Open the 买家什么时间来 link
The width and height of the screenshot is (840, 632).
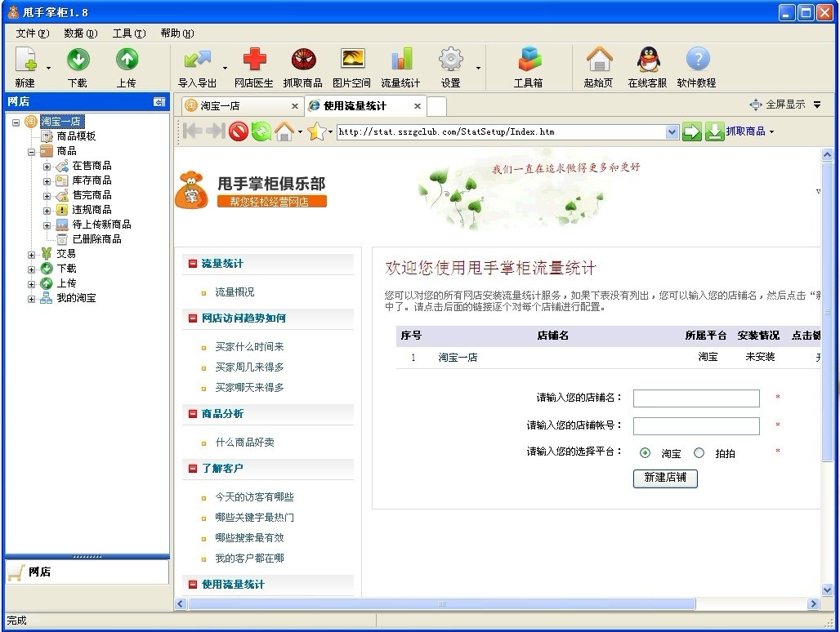(x=250, y=347)
